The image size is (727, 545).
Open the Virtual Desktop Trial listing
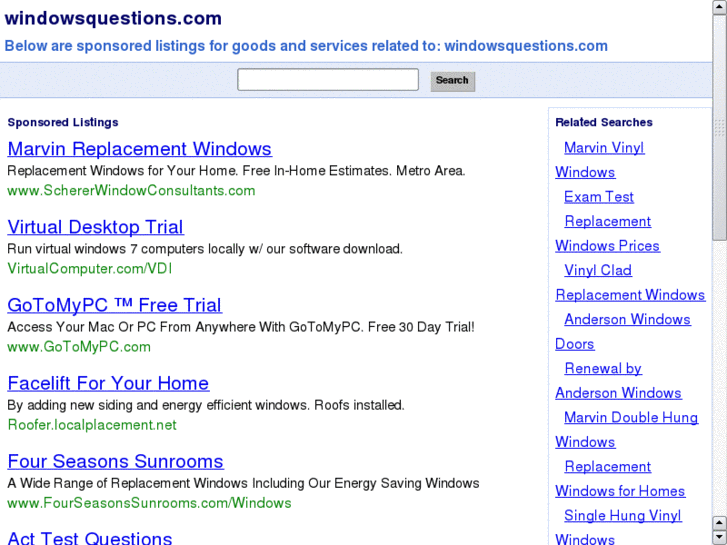[96, 227]
